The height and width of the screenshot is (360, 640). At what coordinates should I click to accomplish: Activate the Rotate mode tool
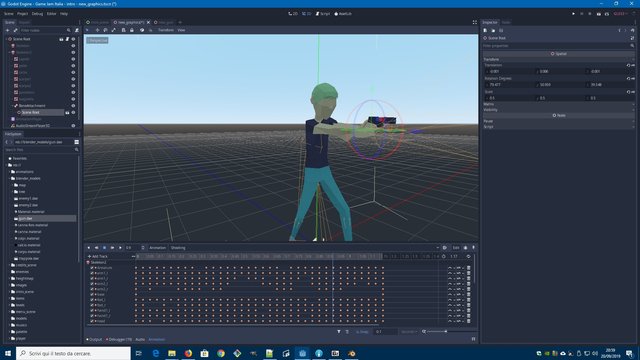(x=105, y=30)
